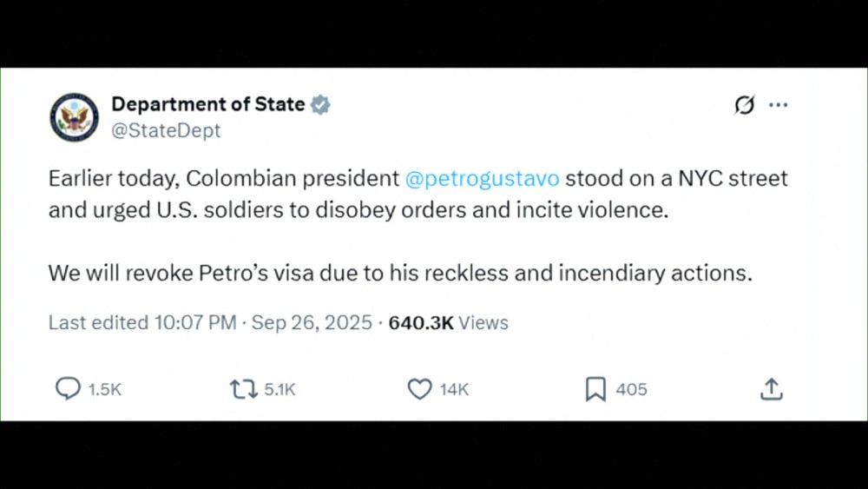This screenshot has width=868, height=489.
Task: Click the 405 bookmarks count
Action: click(x=631, y=390)
